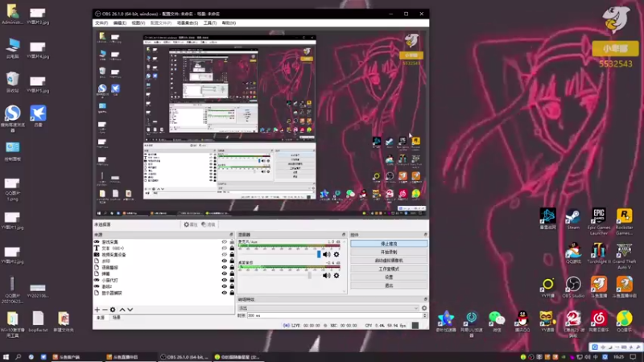This screenshot has width=644, height=362.
Task: Switch to the 场景 tab
Action: (117, 318)
